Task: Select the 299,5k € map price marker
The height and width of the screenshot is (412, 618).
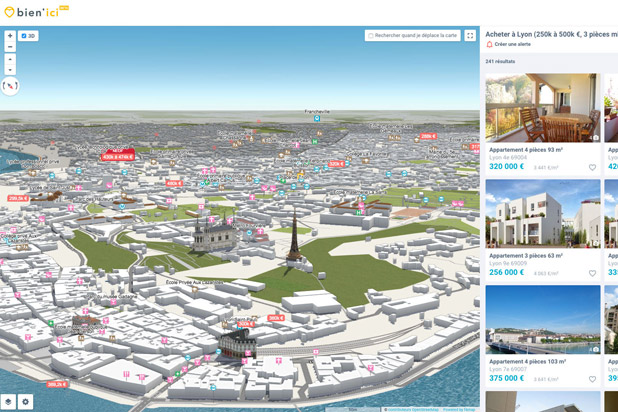Action: coord(18,198)
